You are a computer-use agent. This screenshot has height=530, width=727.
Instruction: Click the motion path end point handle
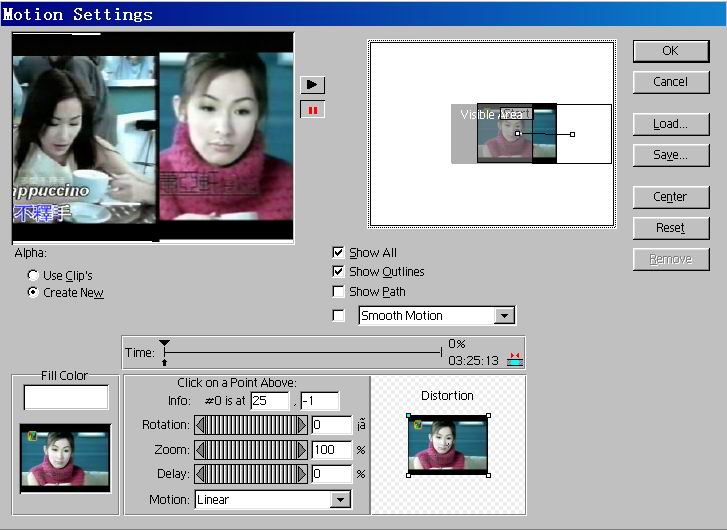[572, 134]
